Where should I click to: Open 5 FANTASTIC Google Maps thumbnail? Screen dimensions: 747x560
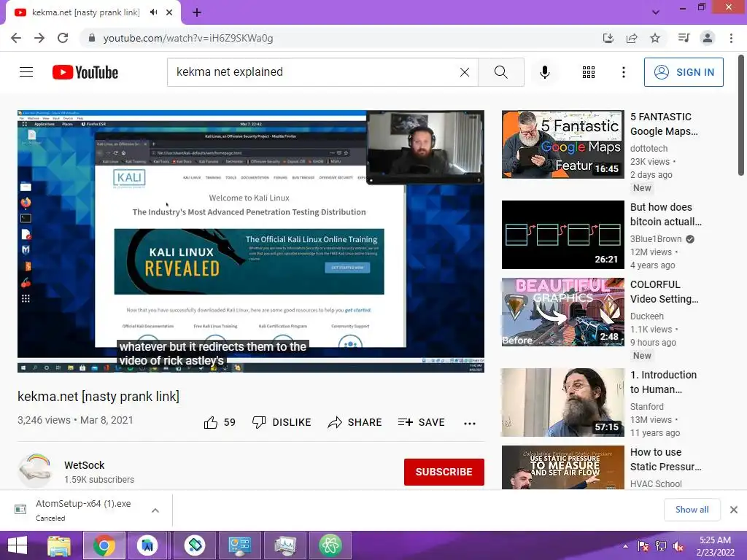(562, 144)
